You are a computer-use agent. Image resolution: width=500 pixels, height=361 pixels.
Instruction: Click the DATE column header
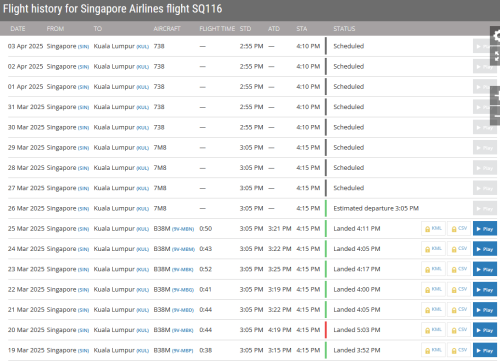click(18, 29)
